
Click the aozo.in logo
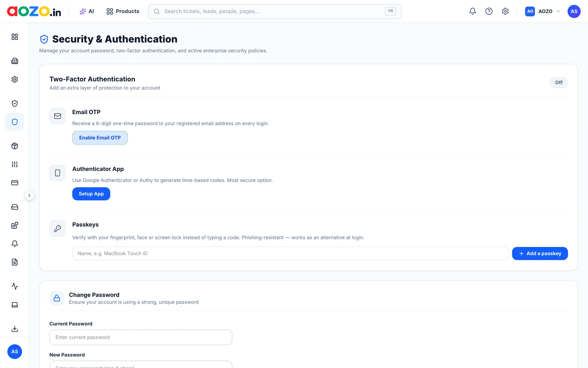tap(34, 11)
